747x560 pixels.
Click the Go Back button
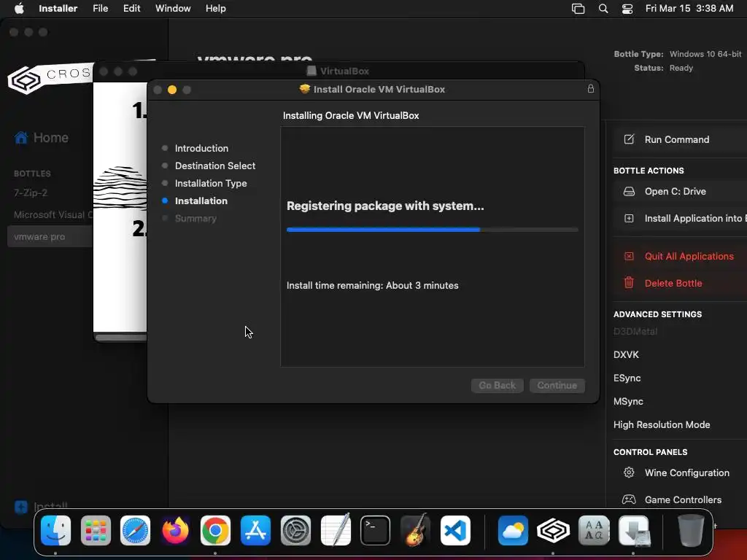[x=498, y=385]
